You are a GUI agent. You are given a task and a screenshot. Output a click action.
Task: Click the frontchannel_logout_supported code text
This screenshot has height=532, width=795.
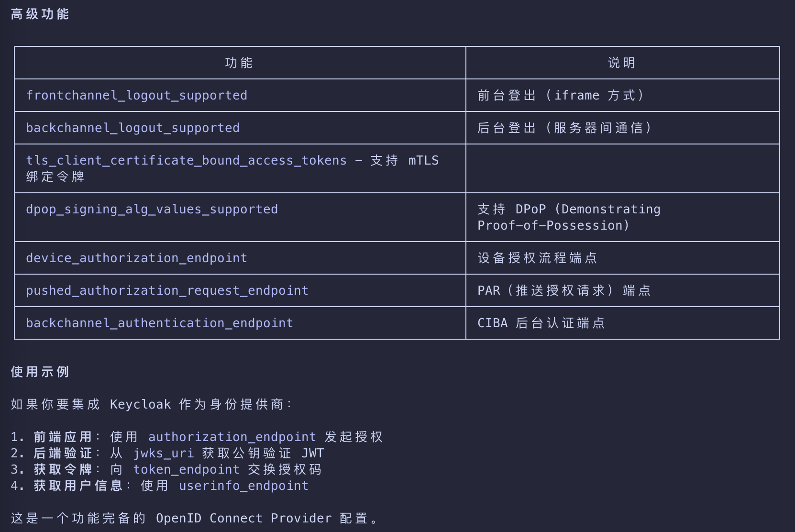136,95
